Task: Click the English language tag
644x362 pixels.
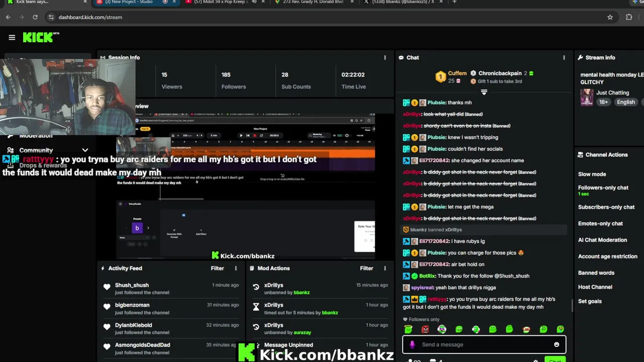Action: (x=626, y=102)
